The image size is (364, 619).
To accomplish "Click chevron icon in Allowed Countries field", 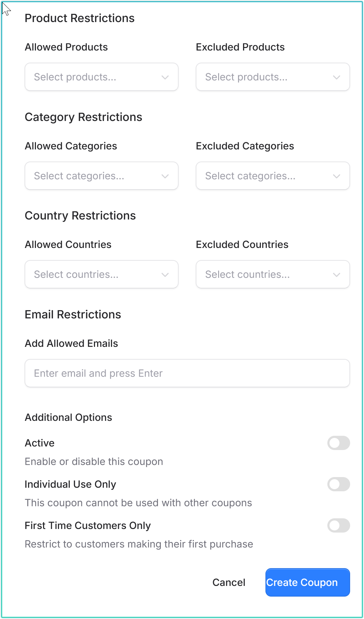I will pos(165,275).
